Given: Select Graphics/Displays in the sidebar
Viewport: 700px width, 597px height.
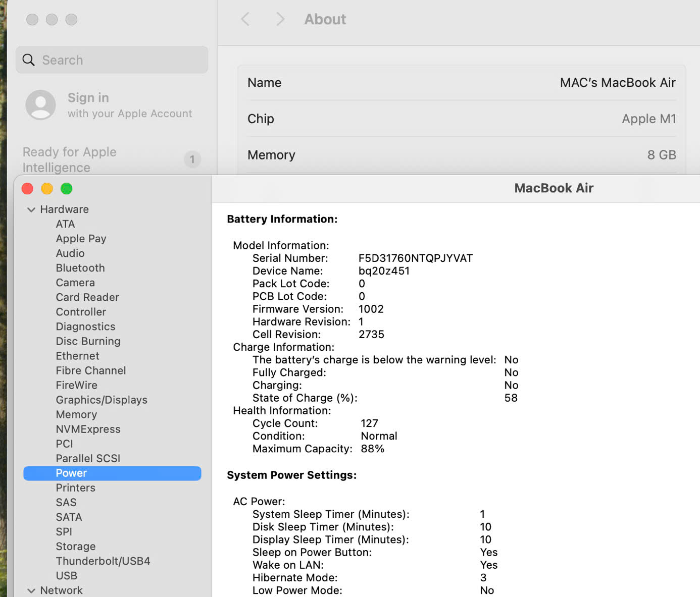Looking at the screenshot, I should click(102, 400).
